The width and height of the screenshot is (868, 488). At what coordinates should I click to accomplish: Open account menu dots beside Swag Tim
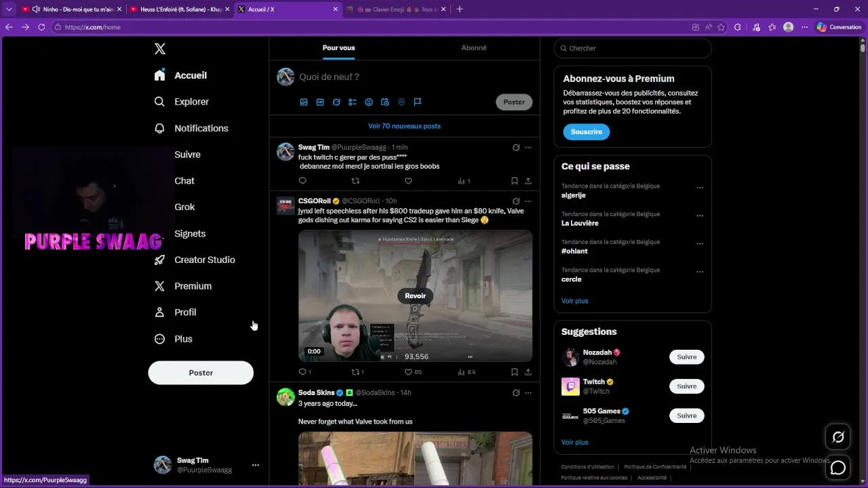(256, 465)
